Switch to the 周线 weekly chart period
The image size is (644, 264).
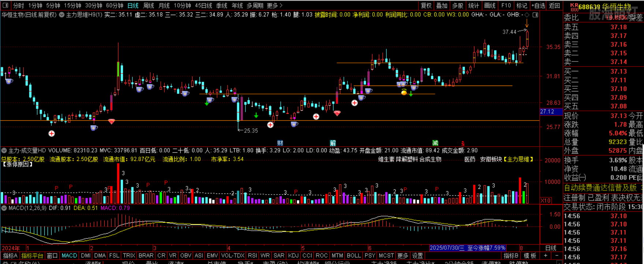click(x=148, y=5)
